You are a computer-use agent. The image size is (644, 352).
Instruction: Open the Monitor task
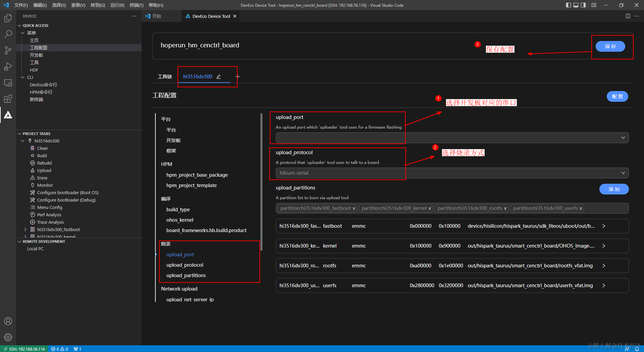[45, 185]
